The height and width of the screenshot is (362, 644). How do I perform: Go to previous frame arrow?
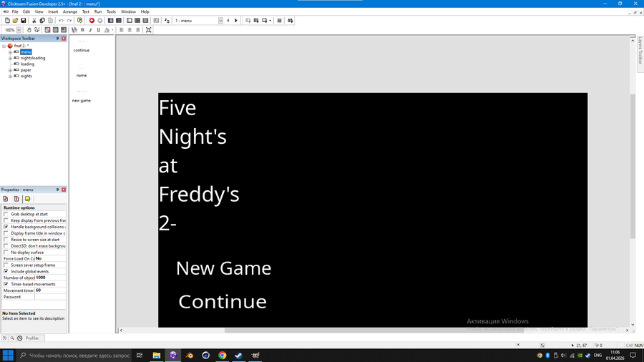tap(228, 21)
